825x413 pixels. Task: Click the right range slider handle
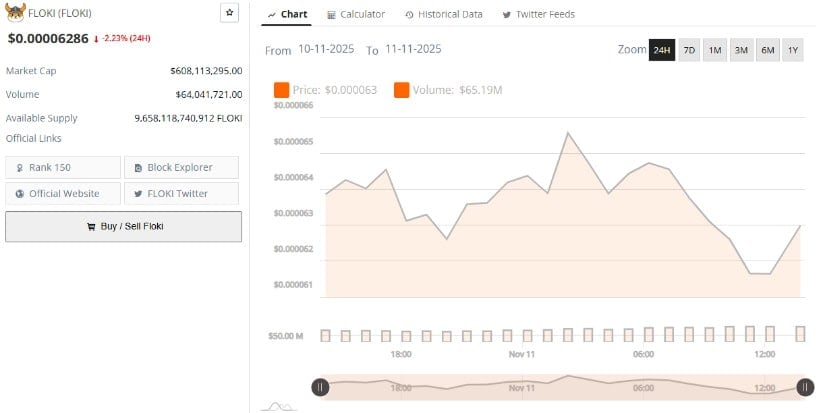[805, 387]
